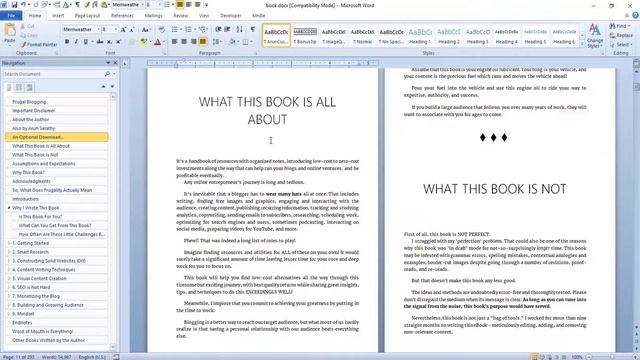Screen dimensions: 640x360
Task: Switch to the Kindle tab
Action: click(x=258, y=16)
